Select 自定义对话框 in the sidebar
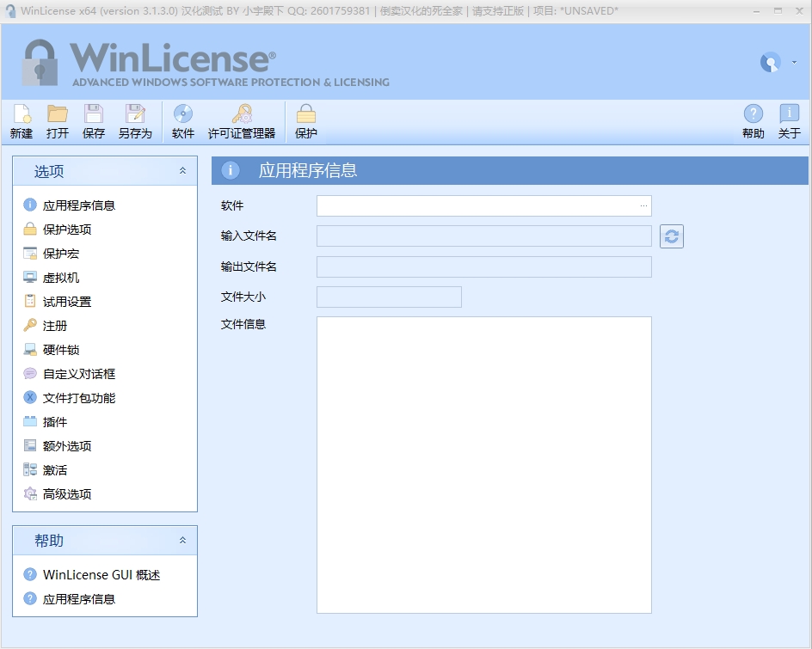 [x=70, y=374]
